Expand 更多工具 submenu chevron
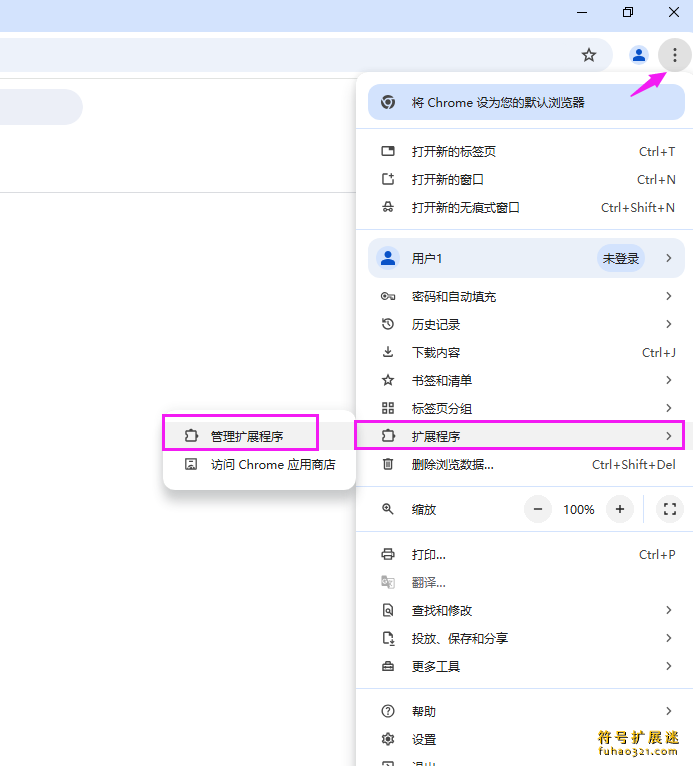This screenshot has height=766, width=693. tap(669, 666)
